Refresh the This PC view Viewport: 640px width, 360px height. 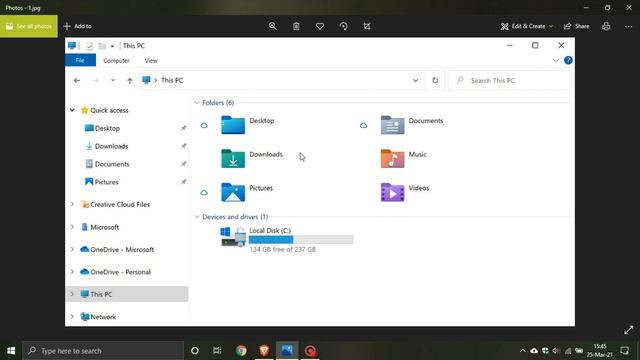435,80
